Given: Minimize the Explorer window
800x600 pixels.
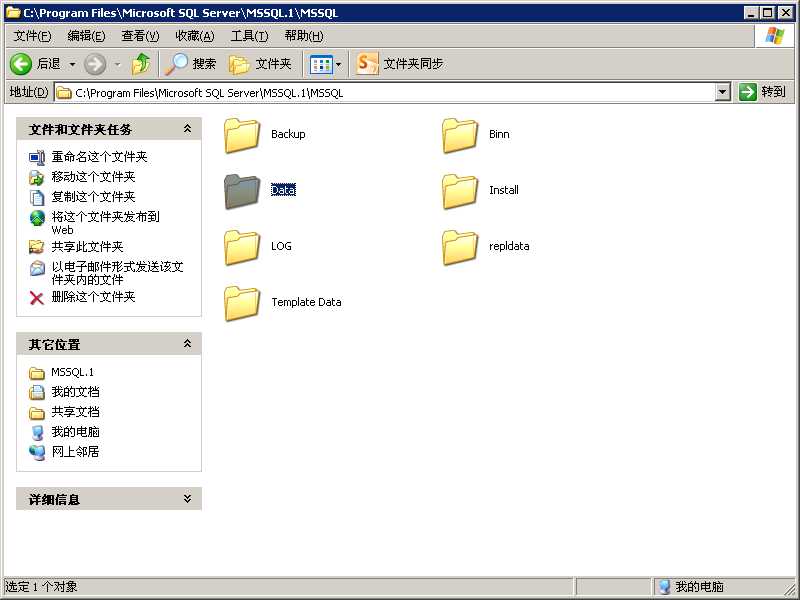Looking at the screenshot, I should coord(751,13).
